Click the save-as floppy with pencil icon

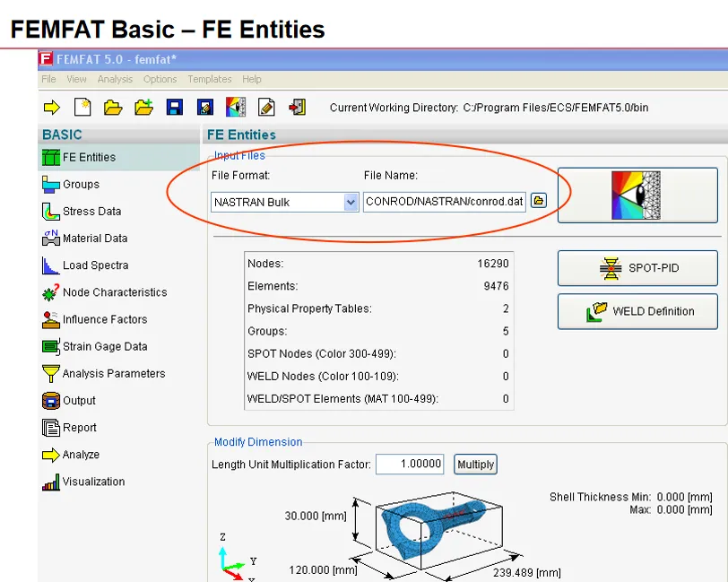pos(205,108)
